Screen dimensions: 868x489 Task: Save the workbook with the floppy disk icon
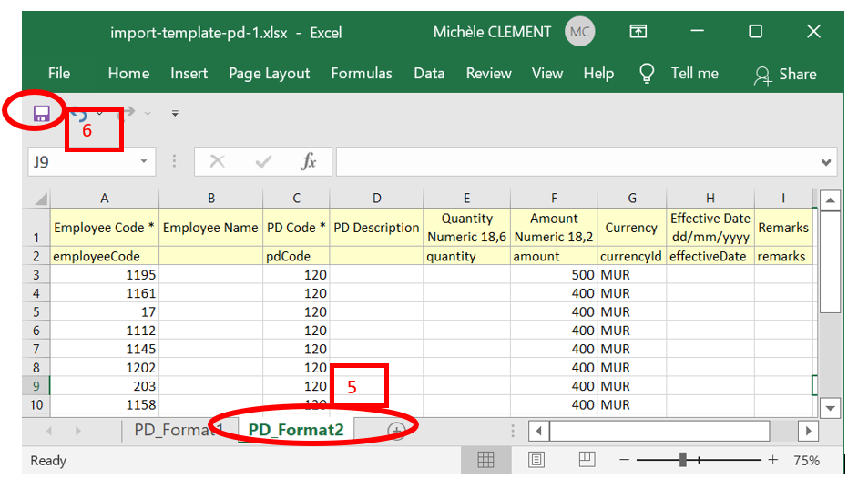(42, 114)
